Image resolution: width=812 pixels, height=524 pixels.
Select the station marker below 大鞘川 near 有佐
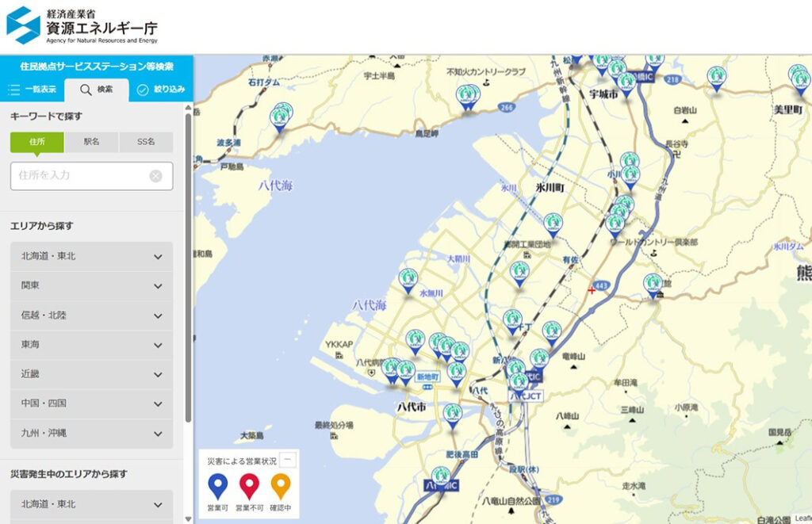coord(519,274)
